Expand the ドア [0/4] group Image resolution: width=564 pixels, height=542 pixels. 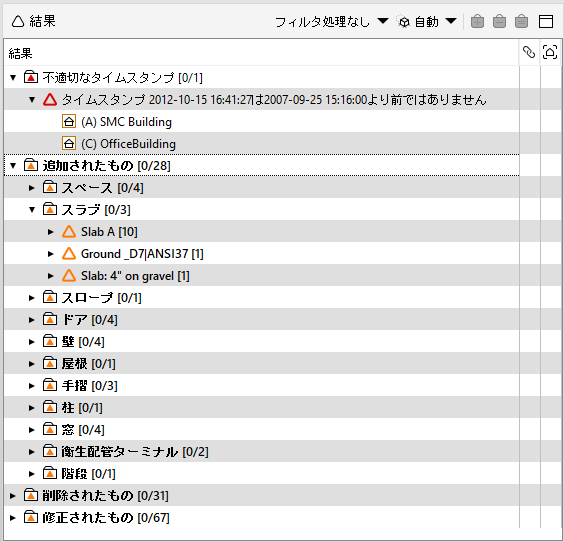pyautogui.click(x=32, y=320)
